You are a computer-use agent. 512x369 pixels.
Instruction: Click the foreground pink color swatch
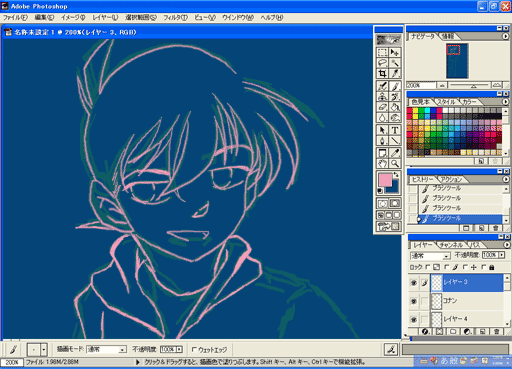pos(385,180)
